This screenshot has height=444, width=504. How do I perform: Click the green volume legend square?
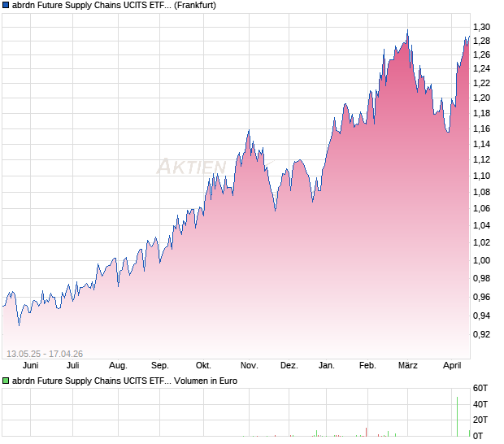coord(6,380)
